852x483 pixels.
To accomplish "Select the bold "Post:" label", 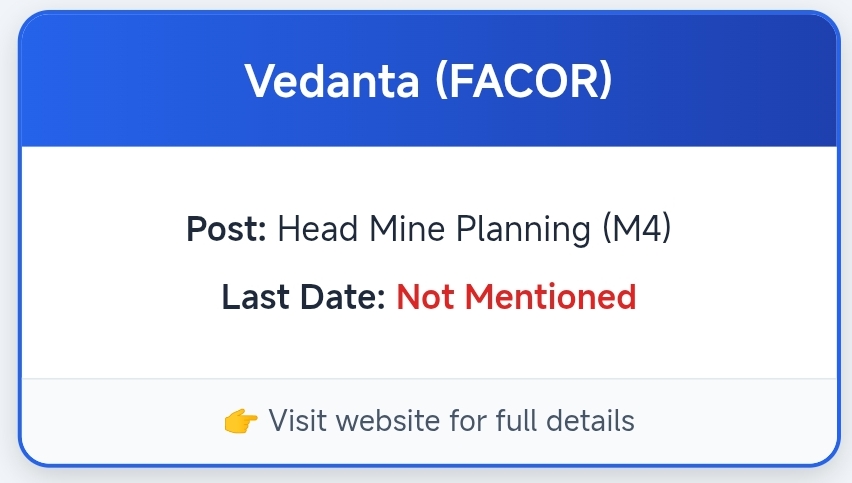I will [x=226, y=229].
